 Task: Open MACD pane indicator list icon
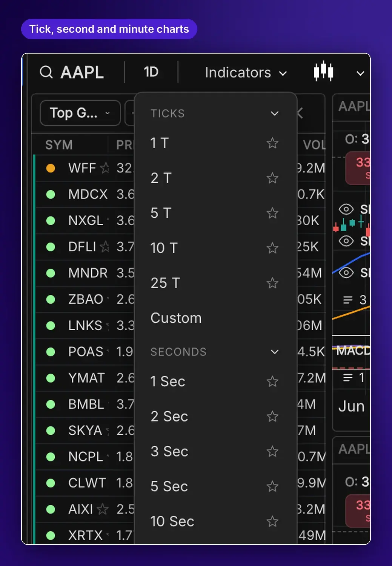coord(348,377)
